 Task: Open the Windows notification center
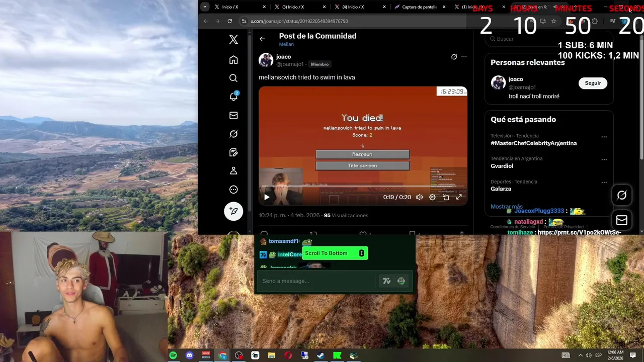[633, 355]
